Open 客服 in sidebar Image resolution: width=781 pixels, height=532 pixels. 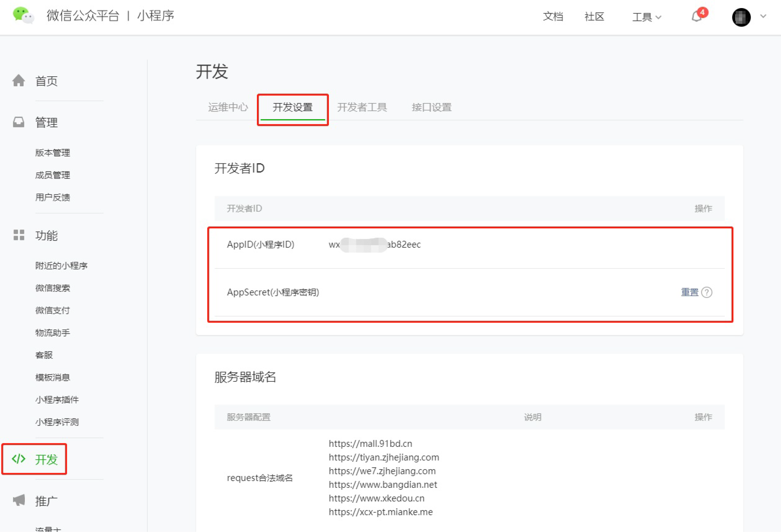pyautogui.click(x=44, y=355)
